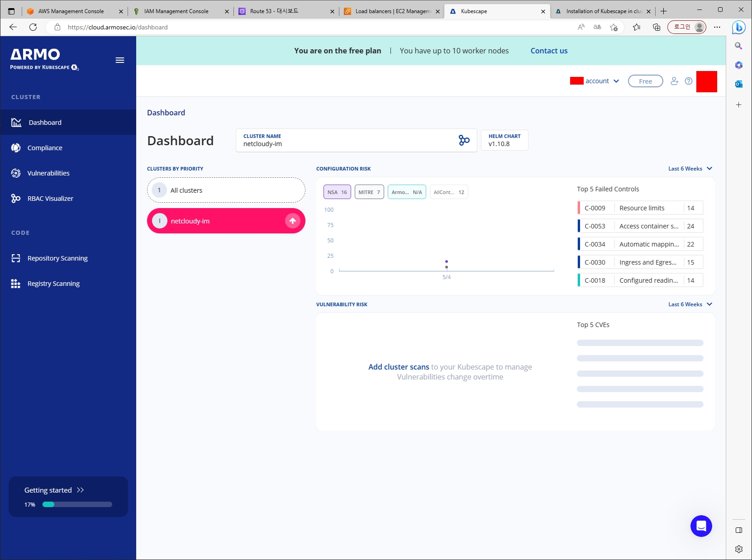Open sidebar search icon

pos(739,46)
